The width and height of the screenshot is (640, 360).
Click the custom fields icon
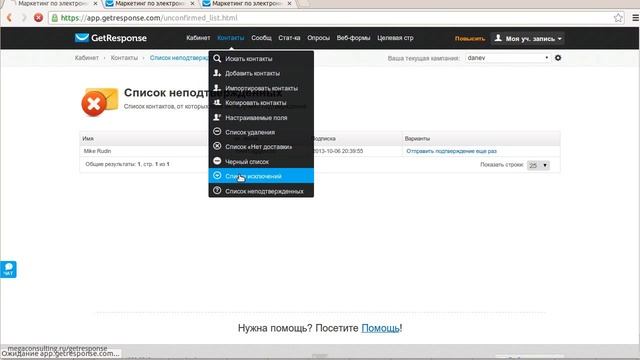coord(217,117)
